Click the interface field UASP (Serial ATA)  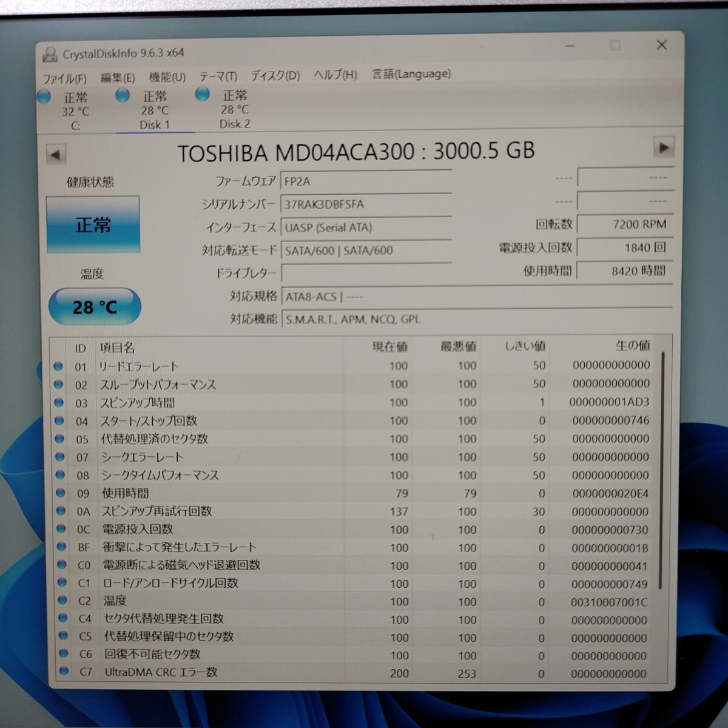coord(366,227)
